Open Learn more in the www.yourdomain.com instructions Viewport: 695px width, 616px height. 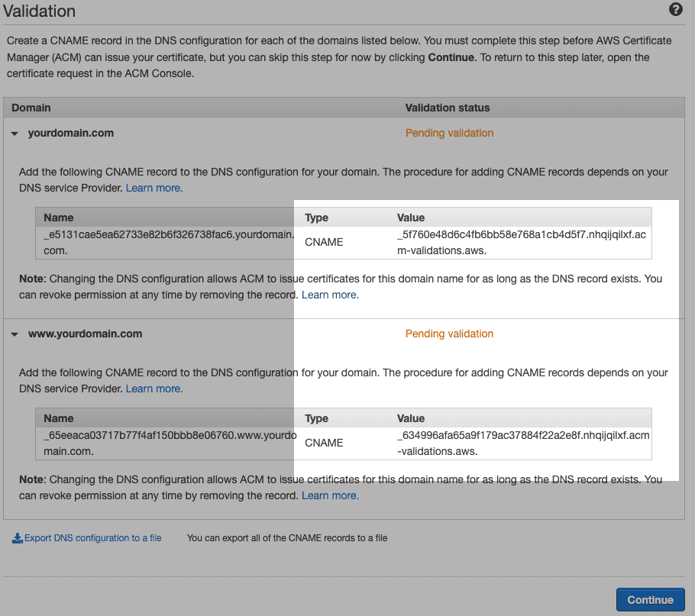pos(154,389)
